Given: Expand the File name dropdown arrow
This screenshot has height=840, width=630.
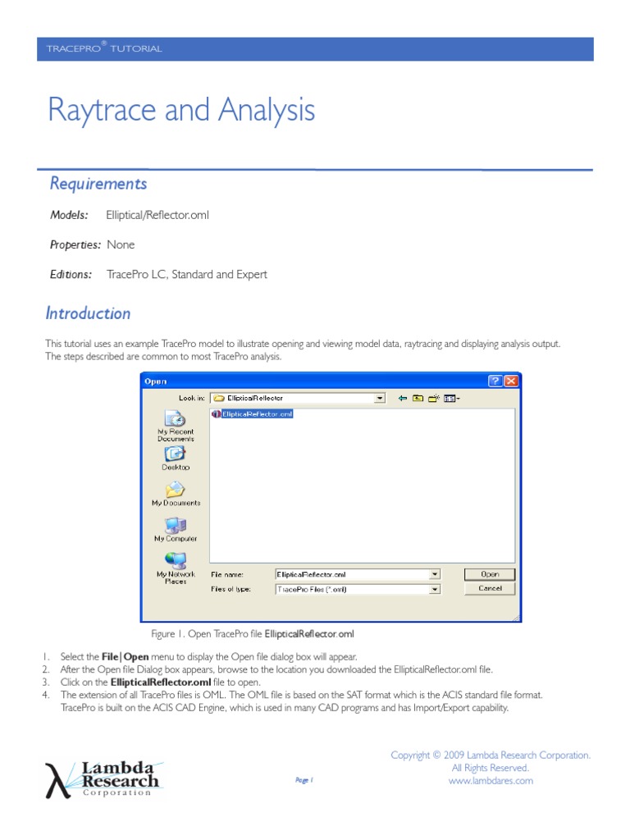Looking at the screenshot, I should (435, 574).
